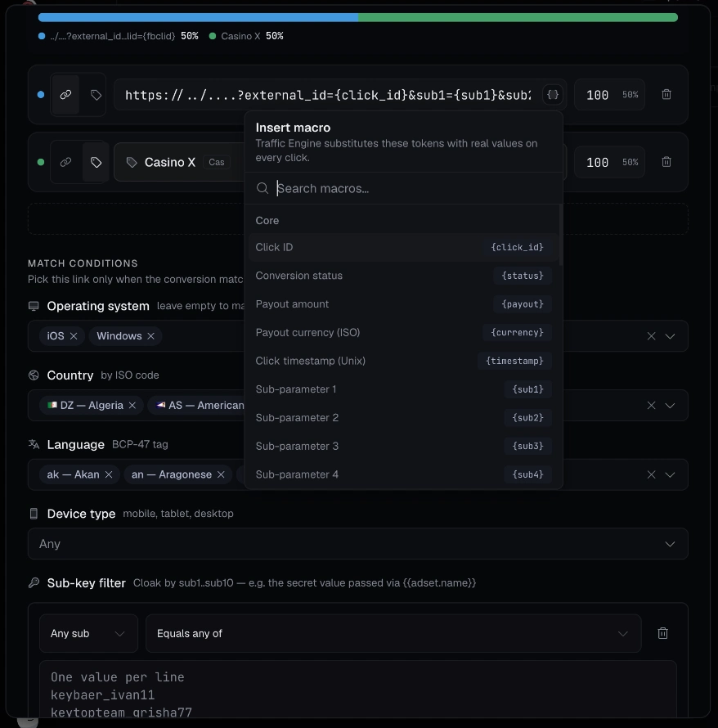Open the Any sub dropdown
The height and width of the screenshot is (728, 718).
(x=88, y=633)
